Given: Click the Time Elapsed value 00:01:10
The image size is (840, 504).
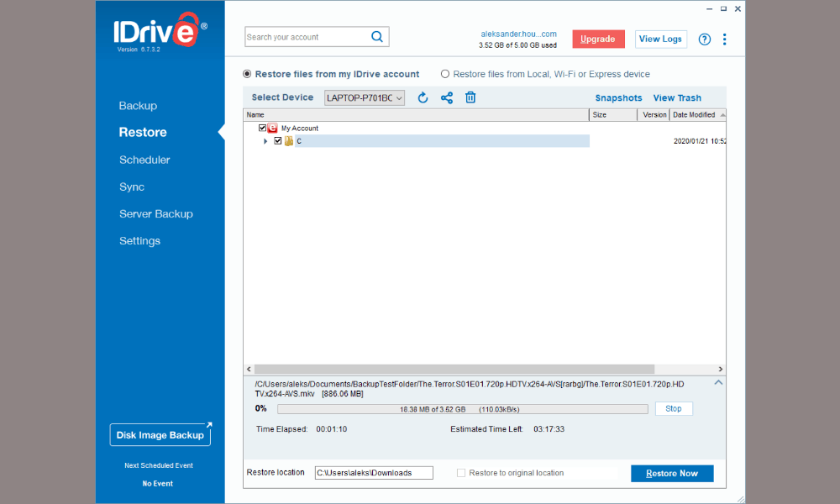Looking at the screenshot, I should (x=331, y=429).
